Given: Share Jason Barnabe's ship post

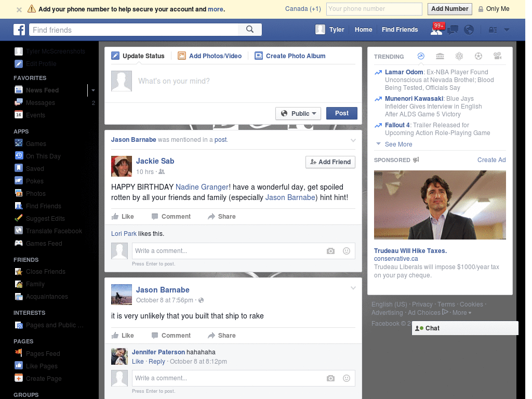Looking at the screenshot, I should point(222,336).
